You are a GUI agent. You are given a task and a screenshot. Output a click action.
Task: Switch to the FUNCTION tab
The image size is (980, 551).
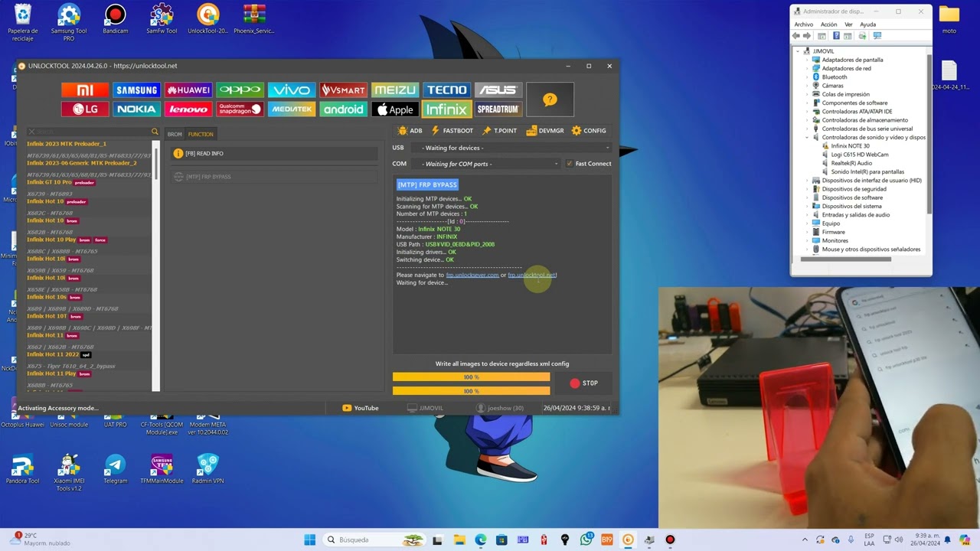click(x=201, y=134)
